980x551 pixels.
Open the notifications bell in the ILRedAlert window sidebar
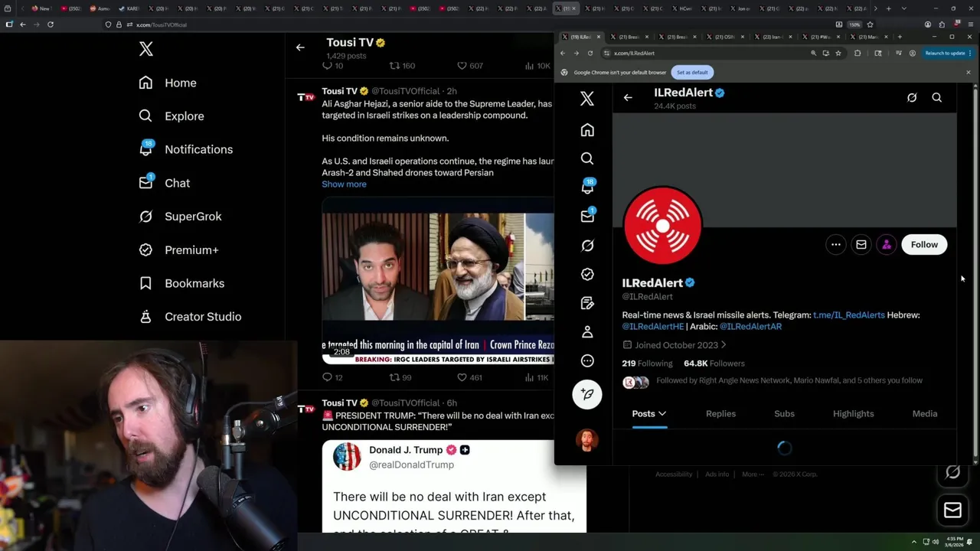click(x=587, y=187)
